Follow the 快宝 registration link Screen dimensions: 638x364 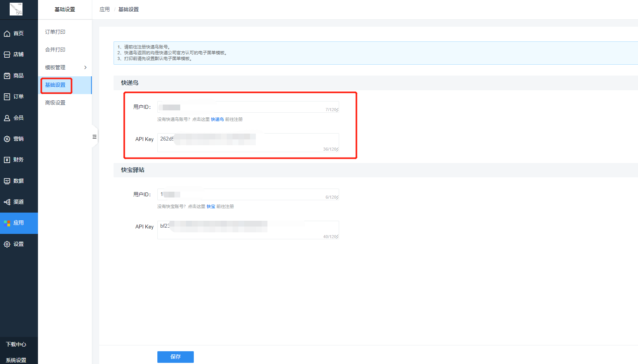point(210,206)
